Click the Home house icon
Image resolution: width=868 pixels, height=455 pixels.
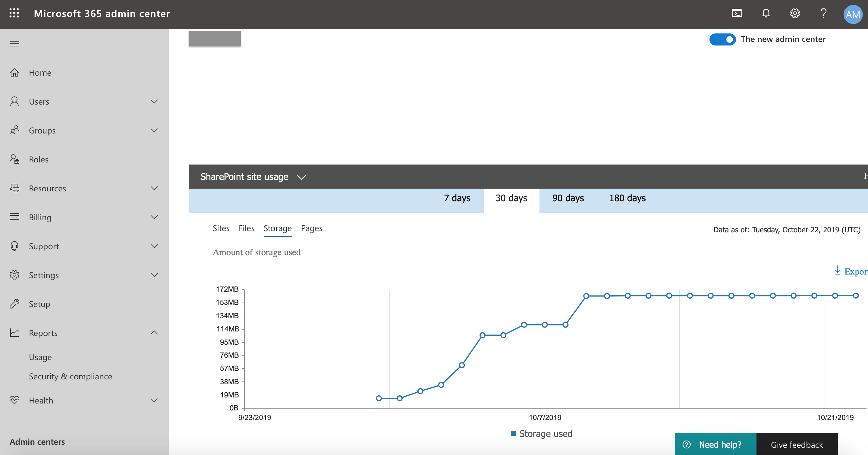14,73
